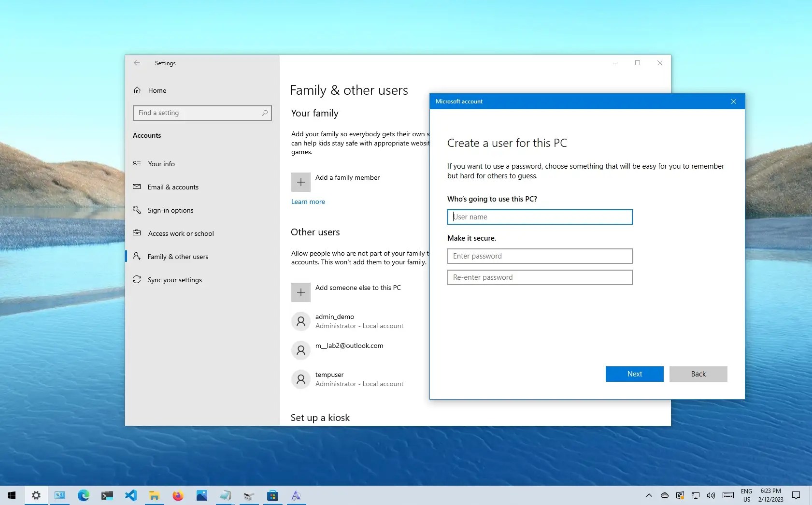
Task: Click the Add a family member plus icon
Action: point(301,182)
